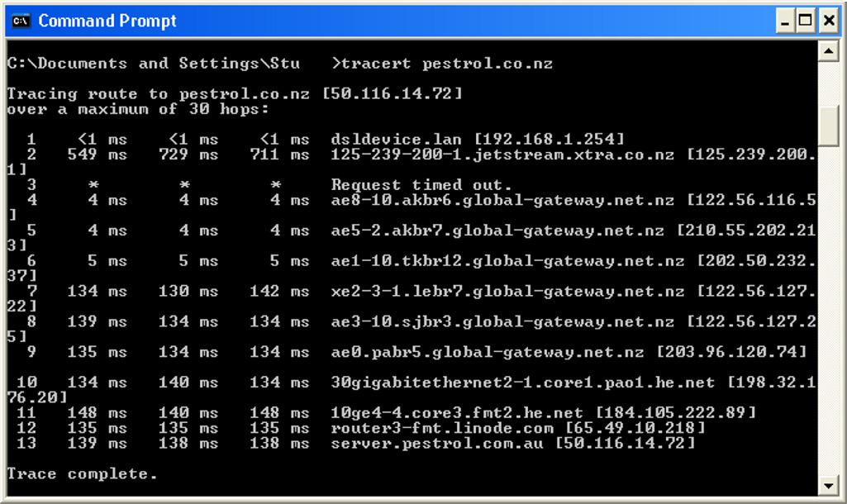Viewport: 847px width, 504px height.
Task: Click ae0.pabr5.global-gateway.net.nz hostname
Action: [488, 352]
